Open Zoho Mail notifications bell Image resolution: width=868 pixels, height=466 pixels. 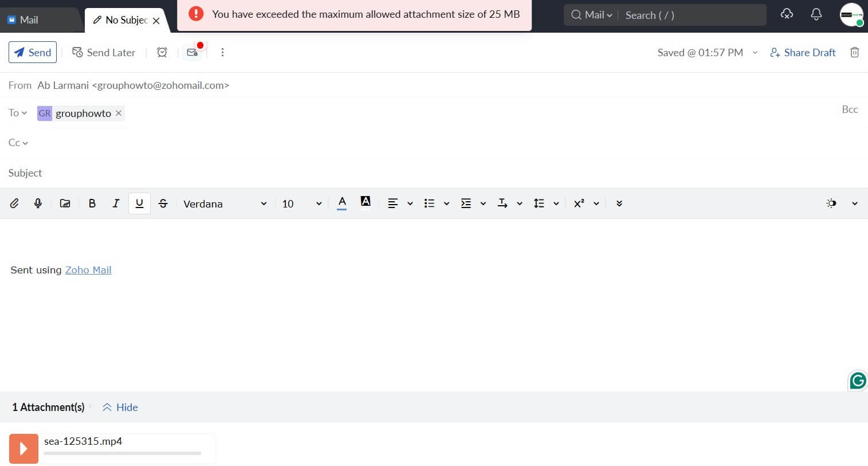click(x=816, y=15)
